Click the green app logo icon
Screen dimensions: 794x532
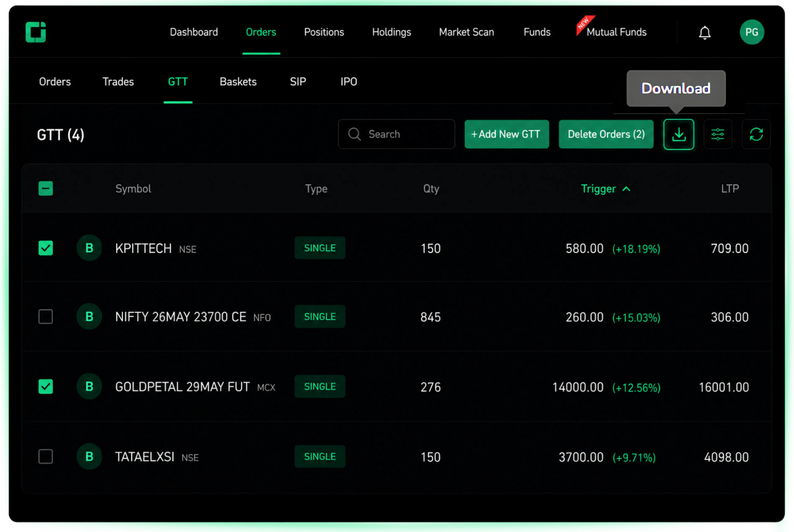point(36,32)
